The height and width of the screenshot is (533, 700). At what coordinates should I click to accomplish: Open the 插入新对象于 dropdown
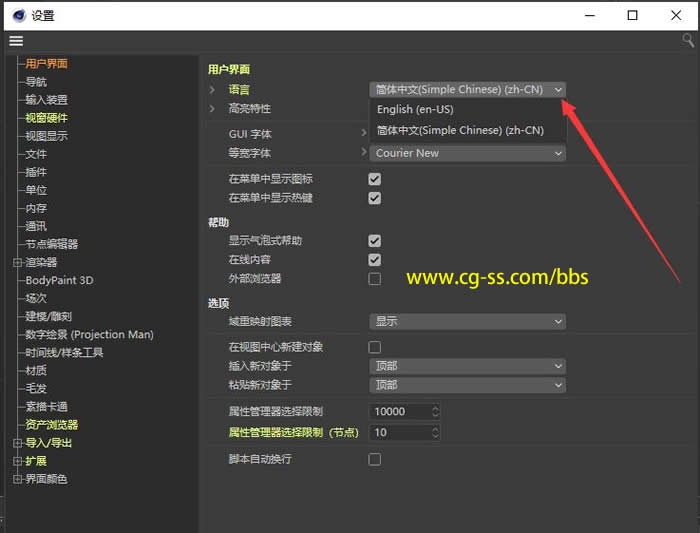[467, 366]
